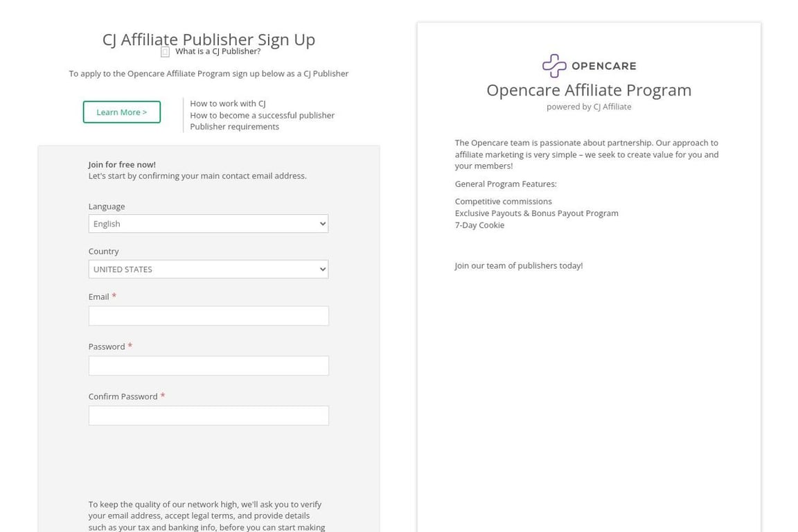This screenshot has width=798, height=532.
Task: Focus the Email input field
Action: click(x=209, y=316)
